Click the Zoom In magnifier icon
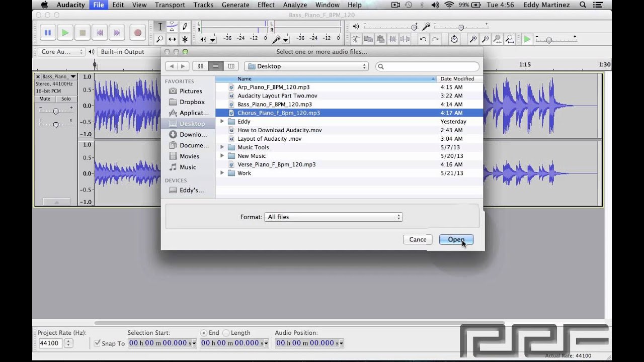The height and width of the screenshot is (362, 644). point(473,39)
